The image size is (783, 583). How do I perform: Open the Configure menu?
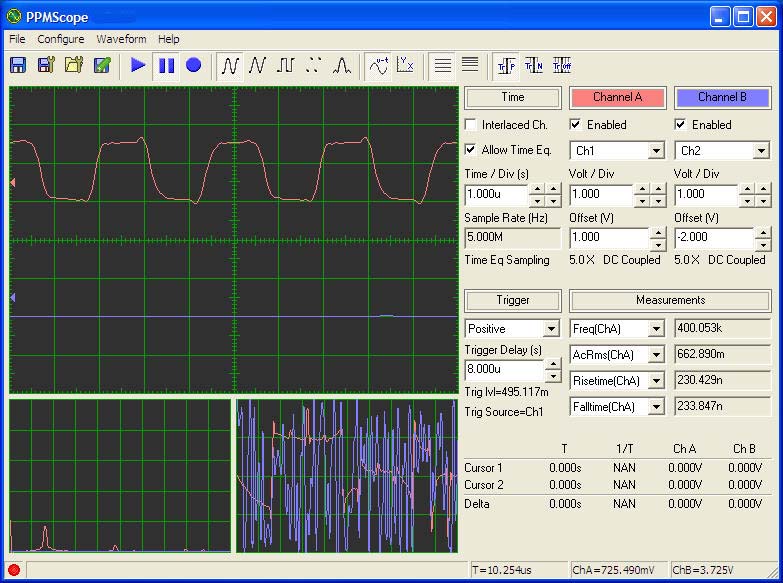pyautogui.click(x=61, y=39)
